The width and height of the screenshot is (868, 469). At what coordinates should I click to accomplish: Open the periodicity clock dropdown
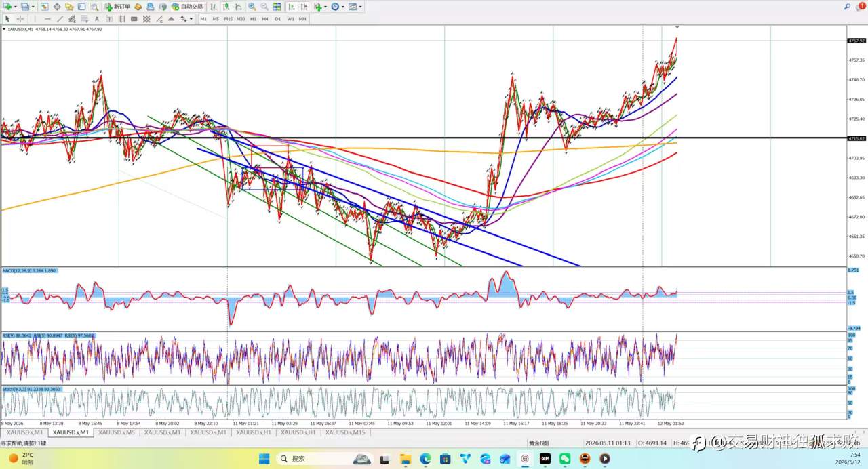point(342,7)
